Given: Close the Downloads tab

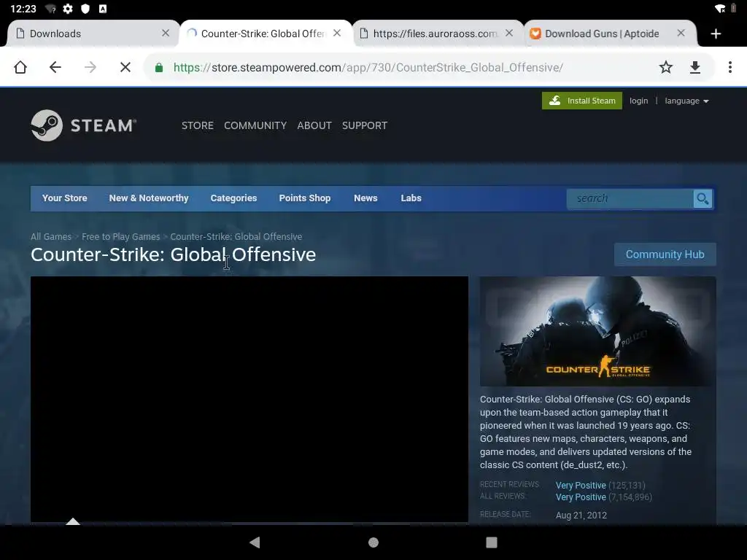Looking at the screenshot, I should click(x=166, y=33).
